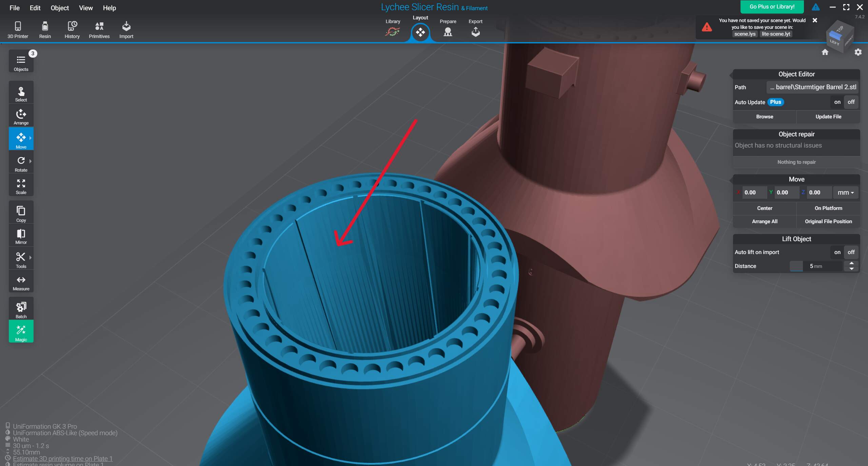Viewport: 868px width, 466px height.
Task: Choose the Scale tool
Action: click(x=21, y=186)
